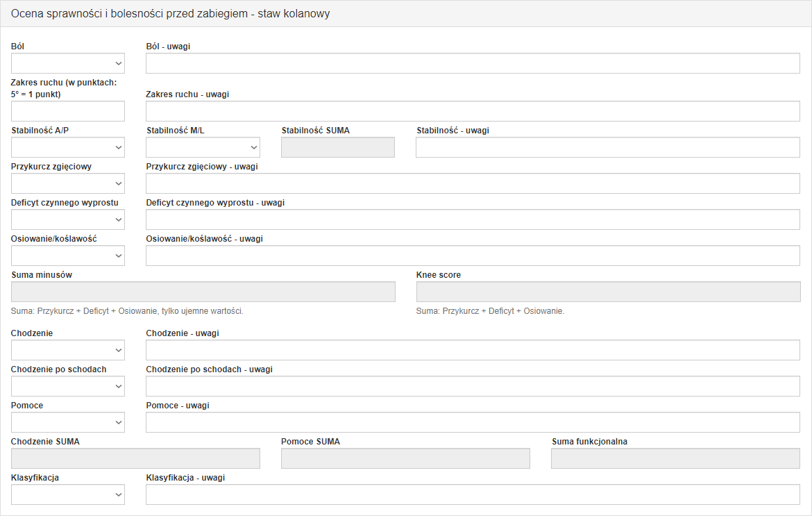Select the Przykurcz zgięciowy dropdown
Screen dimensions: 812x516
click(x=68, y=183)
